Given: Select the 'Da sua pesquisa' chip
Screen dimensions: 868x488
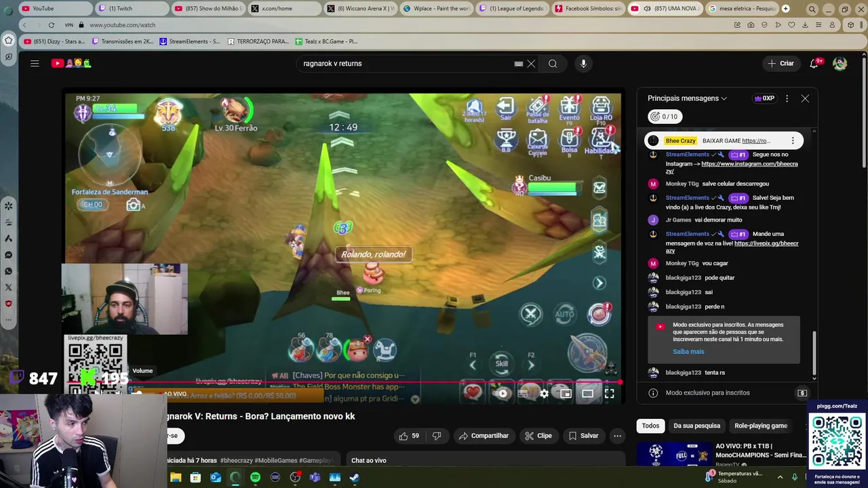Looking at the screenshot, I should [x=696, y=426].
